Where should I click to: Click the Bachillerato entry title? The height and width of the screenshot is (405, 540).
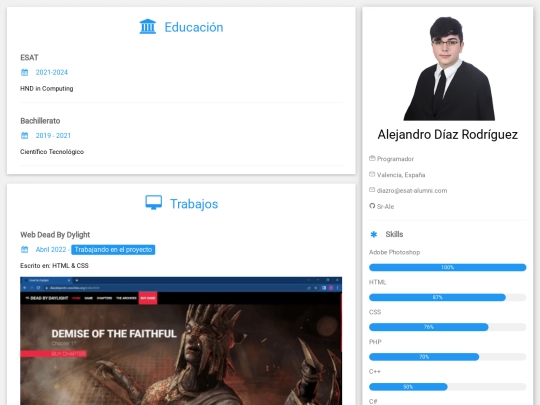(x=40, y=121)
